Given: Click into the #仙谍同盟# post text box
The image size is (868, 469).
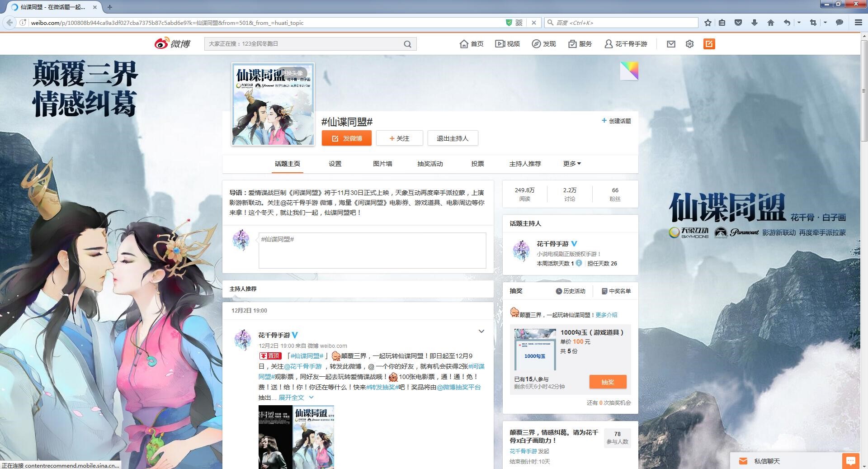Looking at the screenshot, I should click(x=372, y=251).
